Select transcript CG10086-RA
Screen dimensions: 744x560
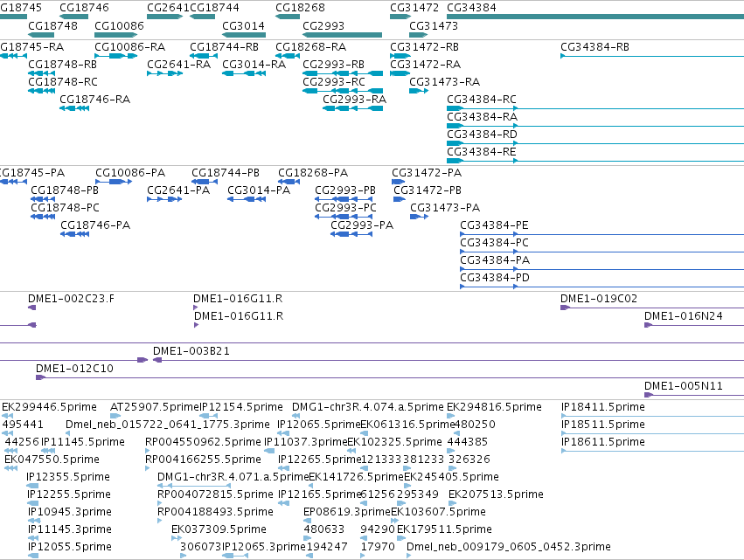click(115, 56)
